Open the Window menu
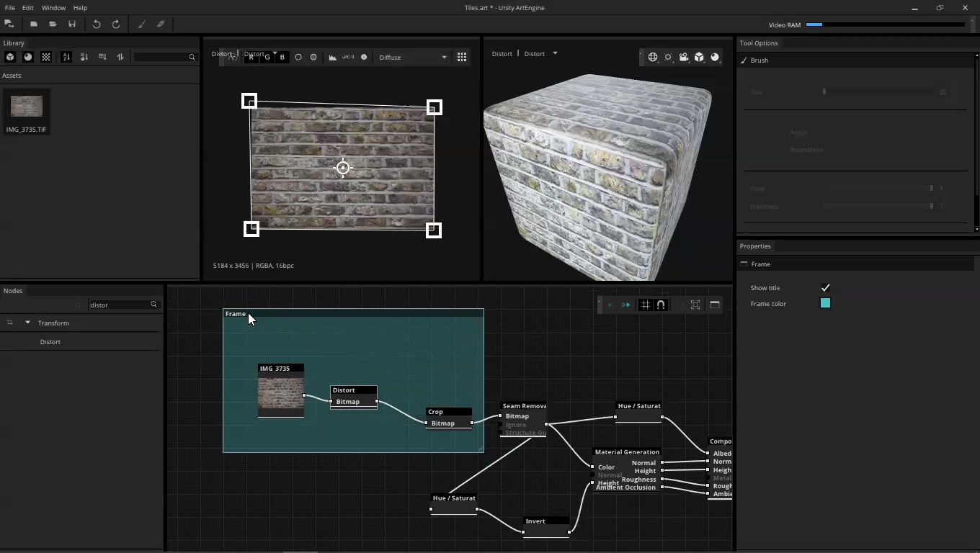 point(53,7)
